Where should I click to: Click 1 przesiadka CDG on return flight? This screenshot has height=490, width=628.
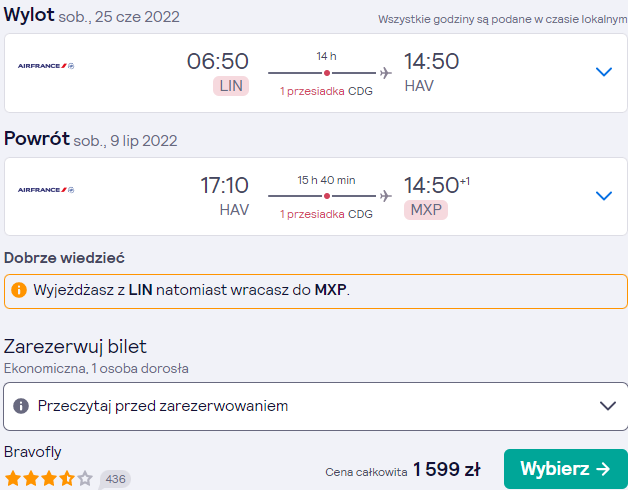[326, 214]
